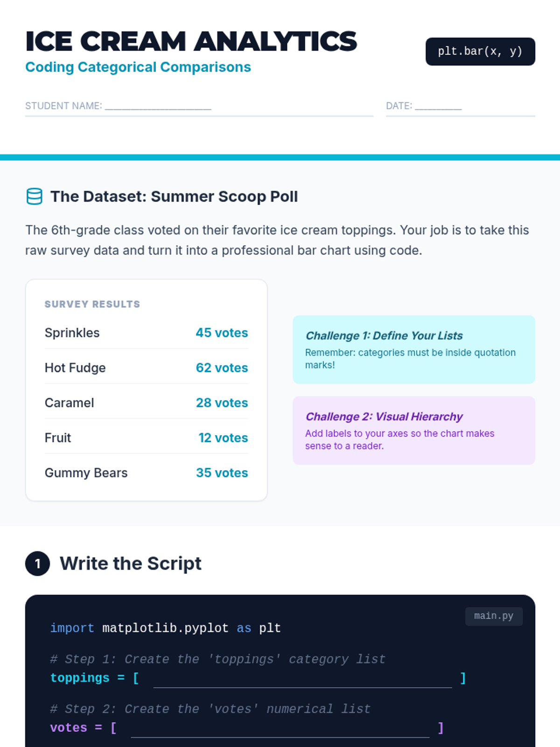The height and width of the screenshot is (747, 560).
Task: Click the Fruit survey row label
Action: (58, 438)
